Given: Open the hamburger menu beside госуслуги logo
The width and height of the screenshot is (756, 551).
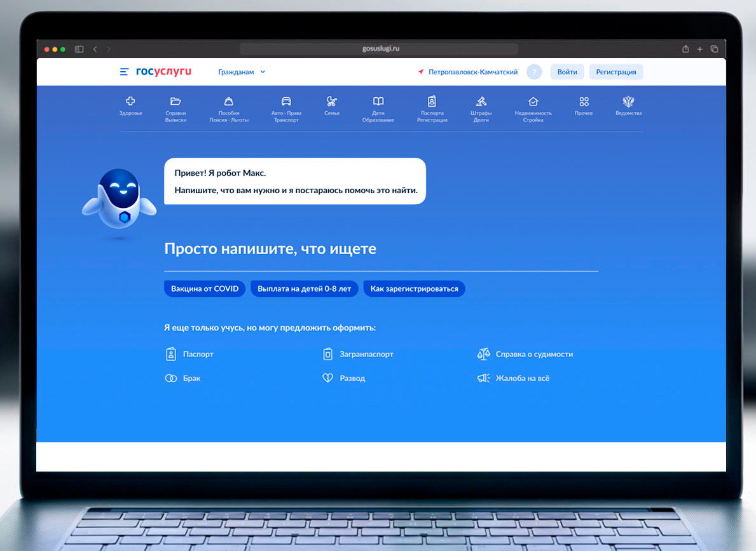Looking at the screenshot, I should 124,72.
